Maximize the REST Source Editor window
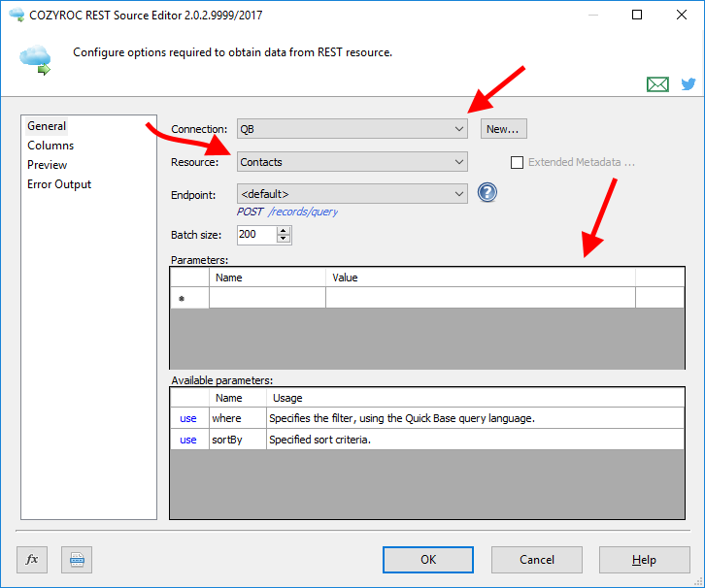The height and width of the screenshot is (588, 705). (x=637, y=15)
